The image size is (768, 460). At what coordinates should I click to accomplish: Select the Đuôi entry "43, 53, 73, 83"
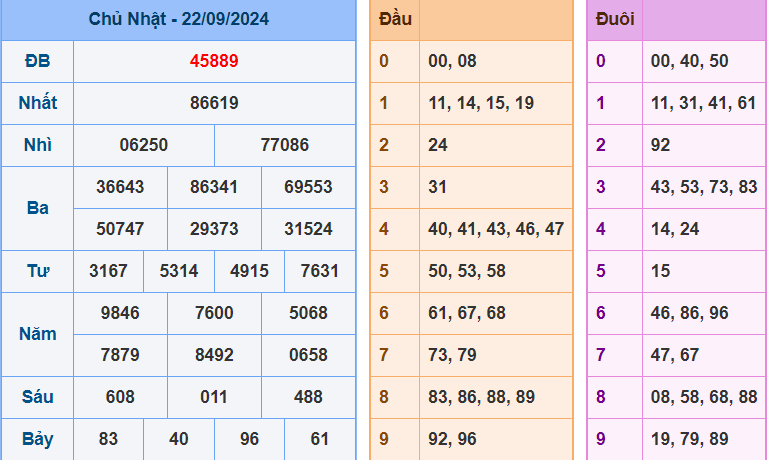click(704, 187)
